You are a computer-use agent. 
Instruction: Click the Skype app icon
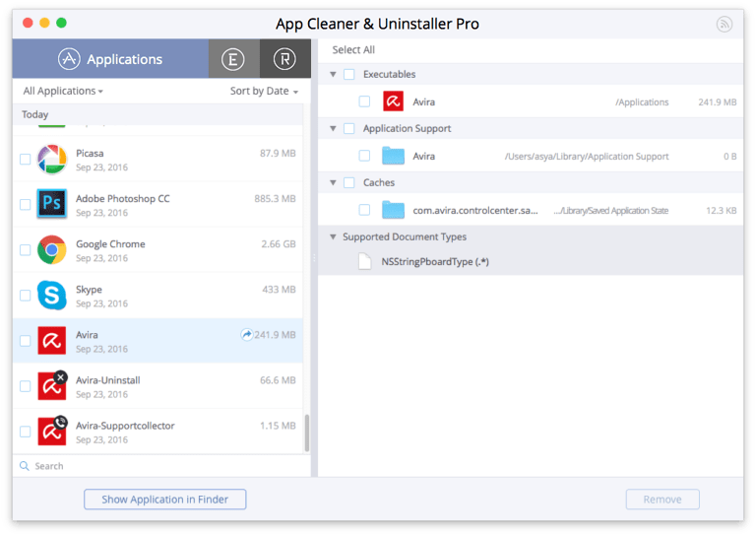[52, 296]
